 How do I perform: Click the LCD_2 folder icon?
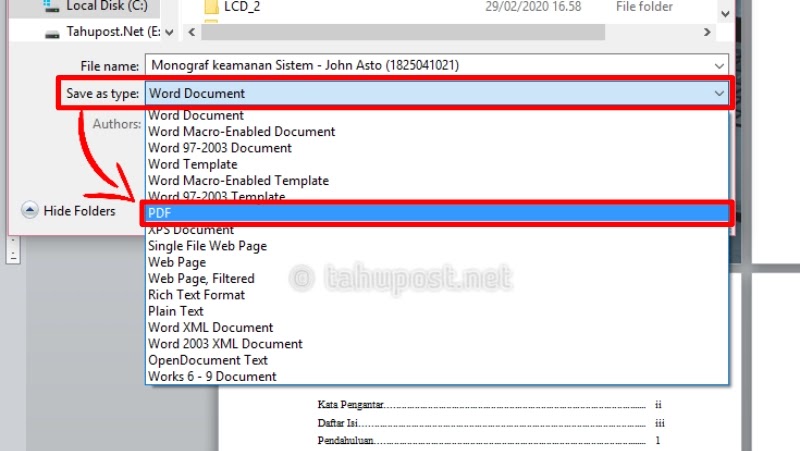211,7
